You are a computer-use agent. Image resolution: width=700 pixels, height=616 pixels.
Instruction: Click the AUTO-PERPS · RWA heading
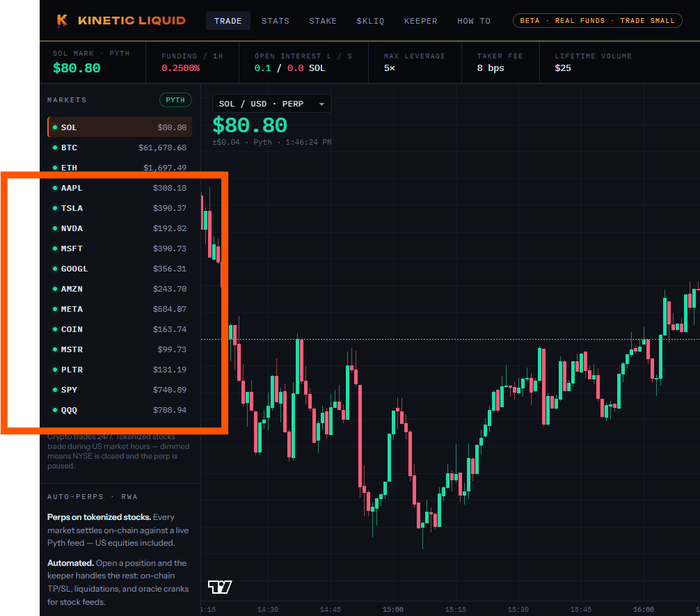click(x=93, y=497)
